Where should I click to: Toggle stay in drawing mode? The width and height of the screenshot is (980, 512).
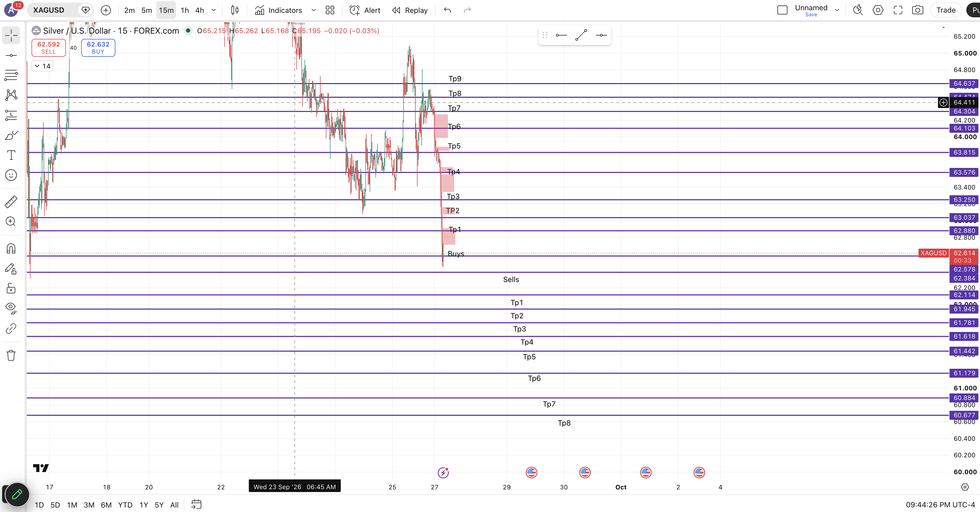click(11, 269)
